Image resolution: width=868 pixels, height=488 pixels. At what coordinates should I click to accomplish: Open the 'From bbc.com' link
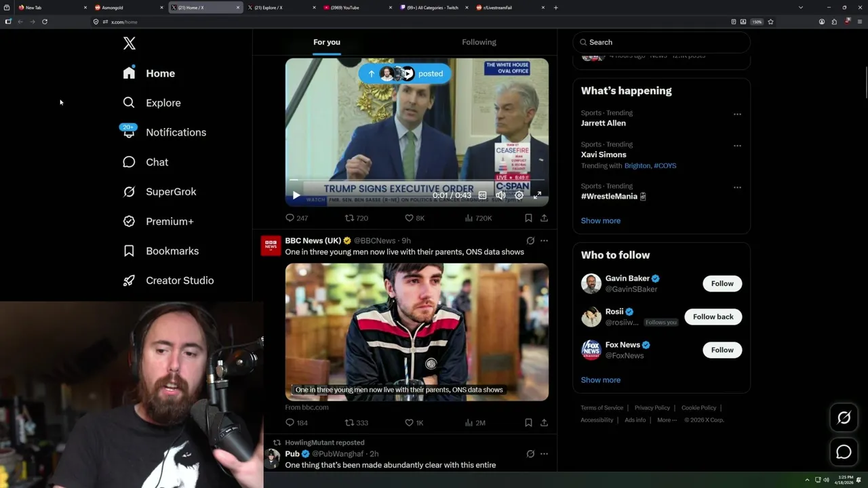307,407
